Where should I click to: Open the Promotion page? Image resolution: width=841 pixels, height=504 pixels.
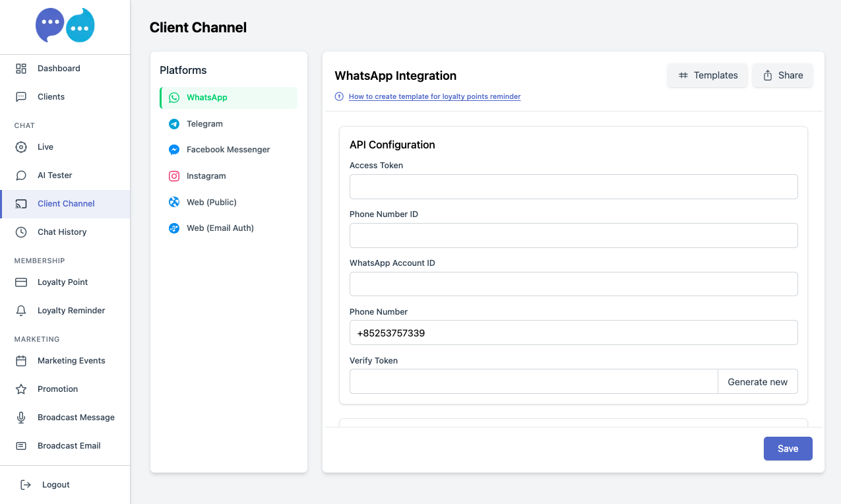coord(65,389)
